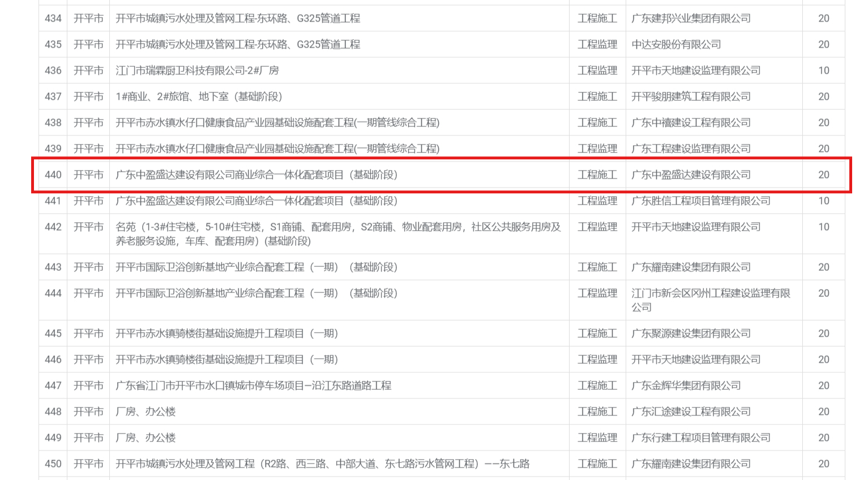Select 江门市新会区冈州工程建设监理有限公司 company cell
Viewport: 868px width, 480px height.
coord(711,300)
